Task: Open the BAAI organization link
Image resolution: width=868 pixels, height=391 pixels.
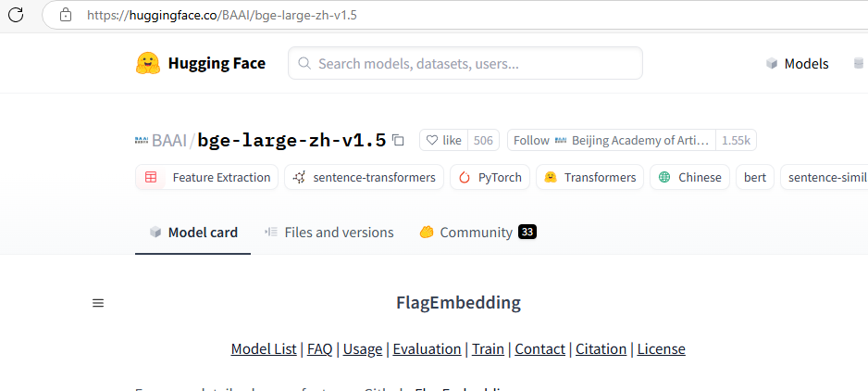Action: tap(170, 140)
